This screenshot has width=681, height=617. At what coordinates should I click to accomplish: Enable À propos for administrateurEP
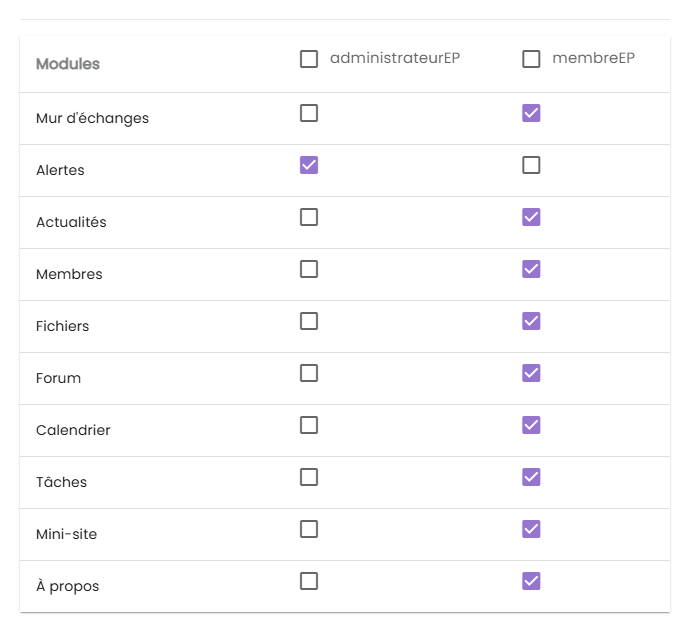pyautogui.click(x=309, y=581)
